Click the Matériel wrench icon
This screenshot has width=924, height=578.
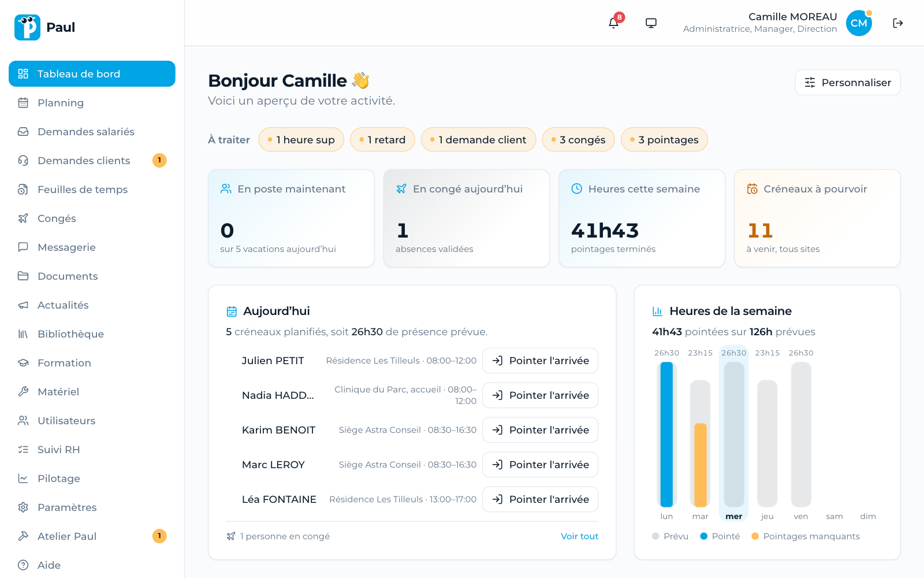click(x=23, y=392)
